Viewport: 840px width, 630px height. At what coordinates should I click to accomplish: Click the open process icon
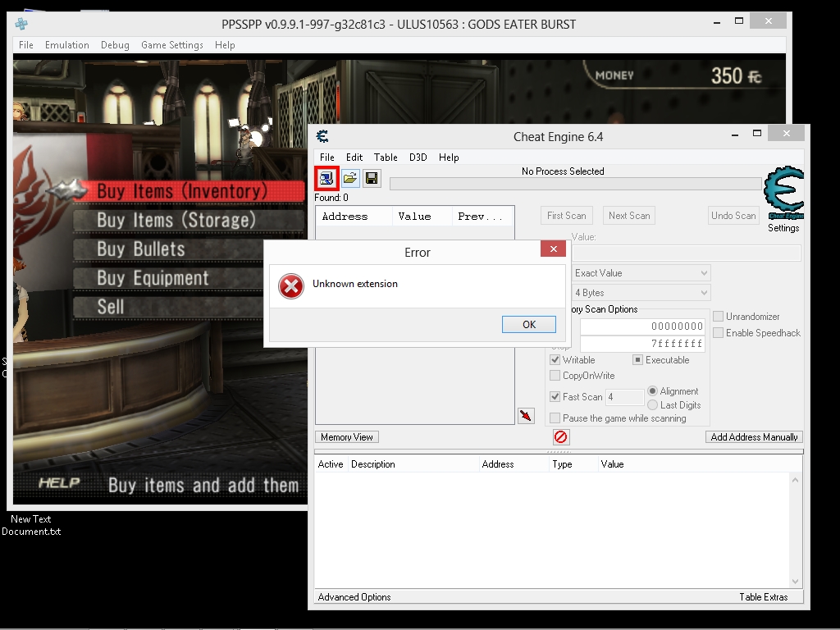pyautogui.click(x=326, y=178)
